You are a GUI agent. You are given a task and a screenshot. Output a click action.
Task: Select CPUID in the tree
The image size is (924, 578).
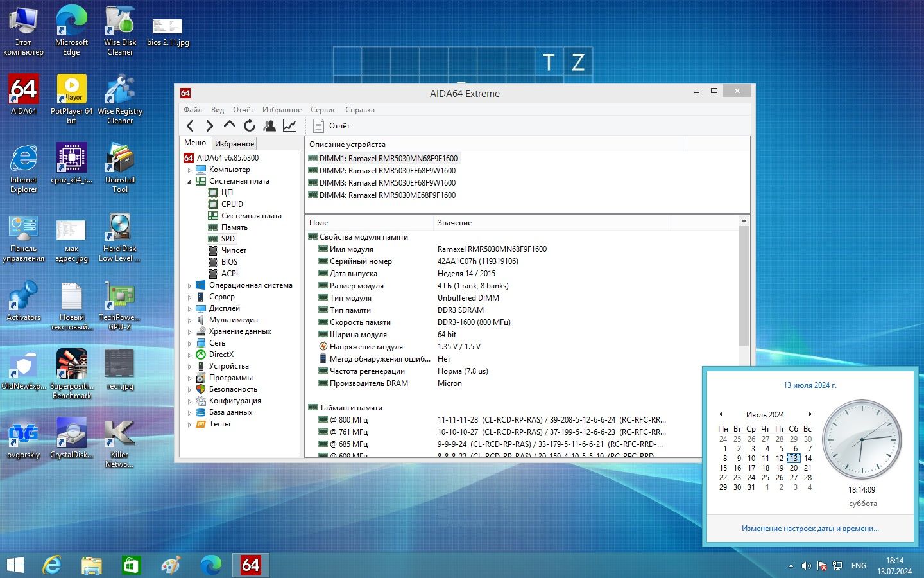tap(232, 204)
